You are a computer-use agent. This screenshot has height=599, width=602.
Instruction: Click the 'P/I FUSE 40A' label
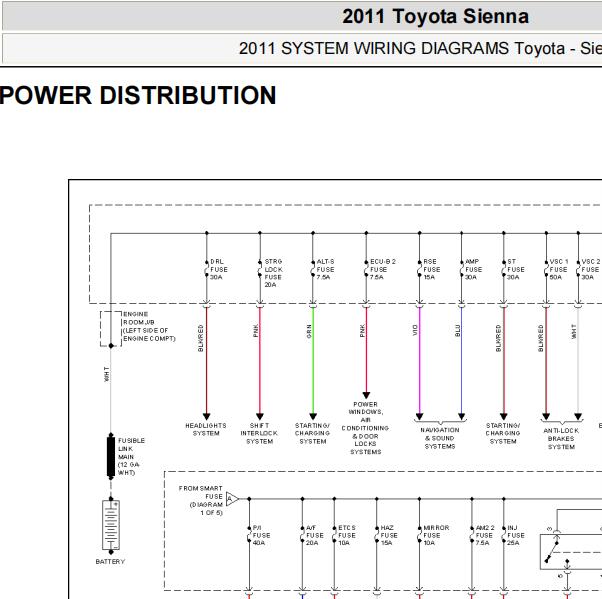261,535
